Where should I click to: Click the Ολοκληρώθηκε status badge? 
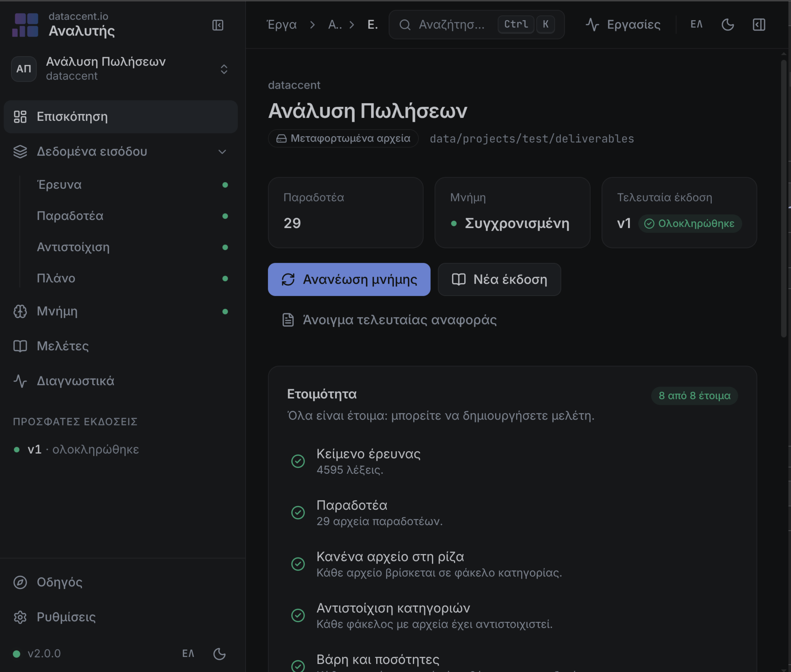pyautogui.click(x=690, y=224)
